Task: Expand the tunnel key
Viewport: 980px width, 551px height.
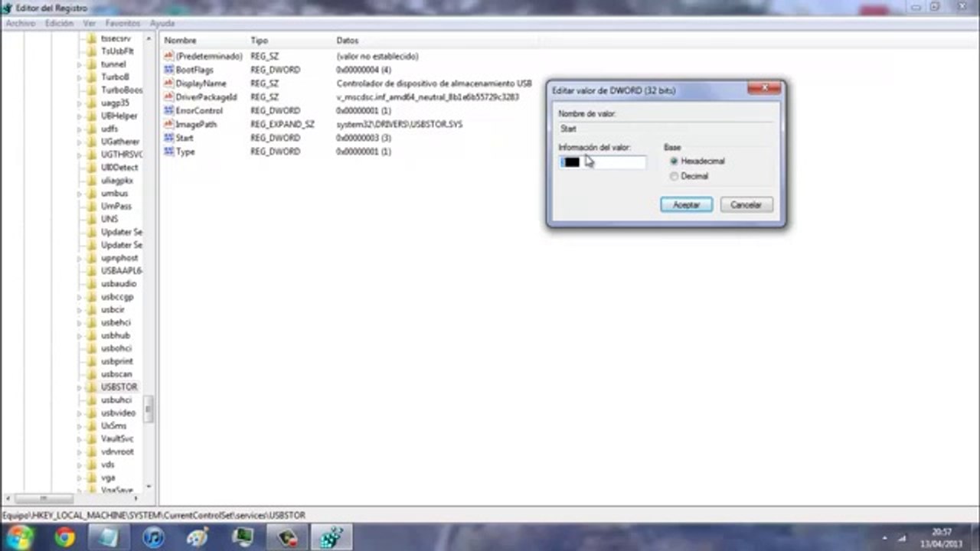Action: [x=79, y=65]
